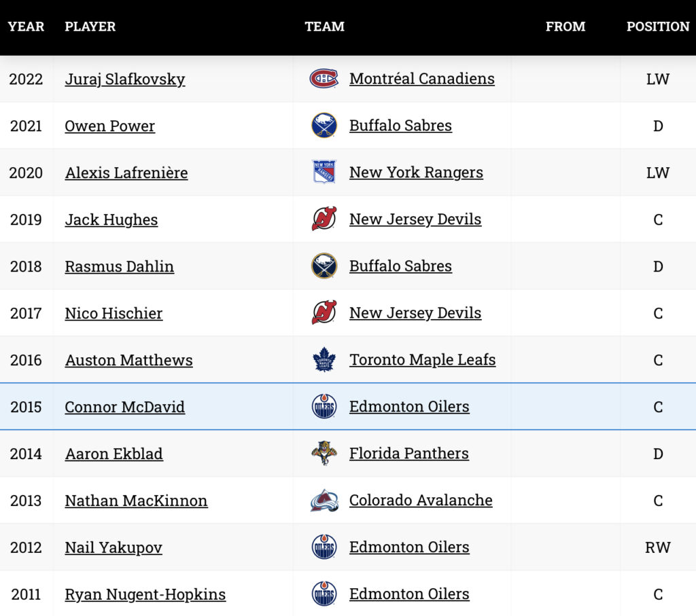The image size is (696, 616).
Task: Open New Jersey Devils link for 2017
Action: pyautogui.click(x=415, y=313)
